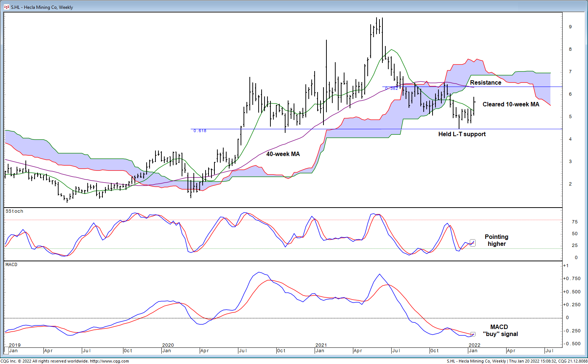Click SStoch axis value 75
This screenshot has height=364, width=588.
coord(575,222)
